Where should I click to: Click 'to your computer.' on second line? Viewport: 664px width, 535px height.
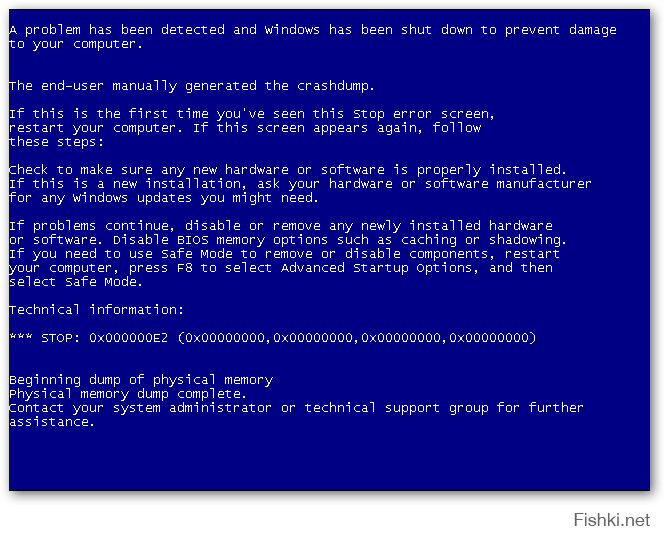coord(75,44)
